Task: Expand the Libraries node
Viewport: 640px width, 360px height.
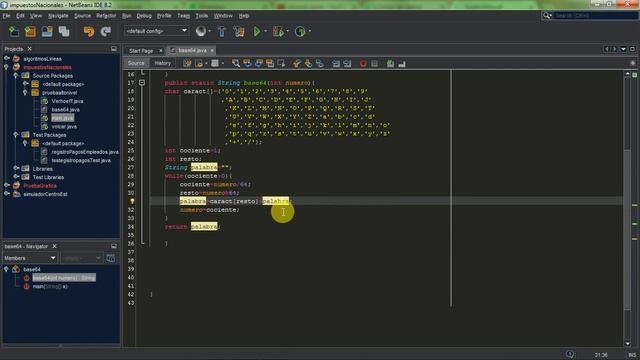Action: [16, 168]
